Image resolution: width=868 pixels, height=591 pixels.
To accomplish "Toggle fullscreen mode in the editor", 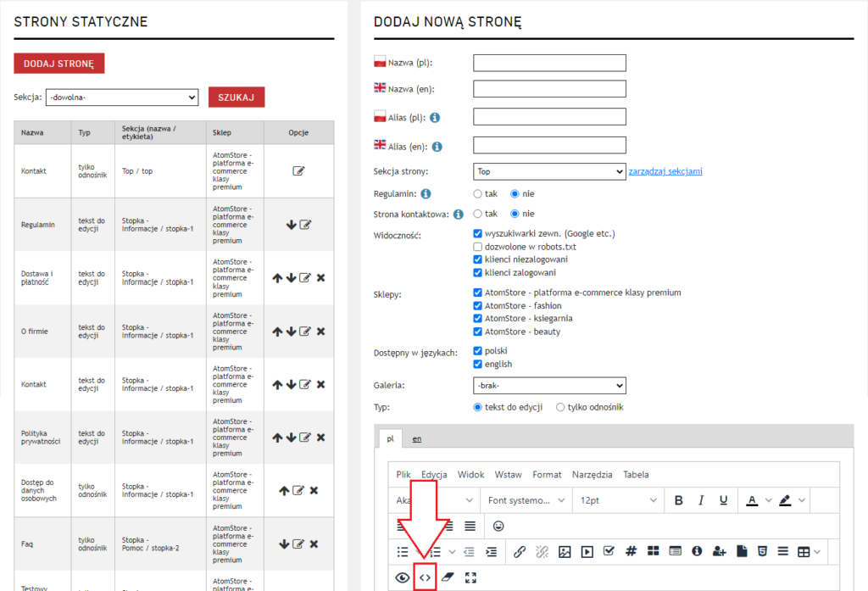I will (471, 577).
